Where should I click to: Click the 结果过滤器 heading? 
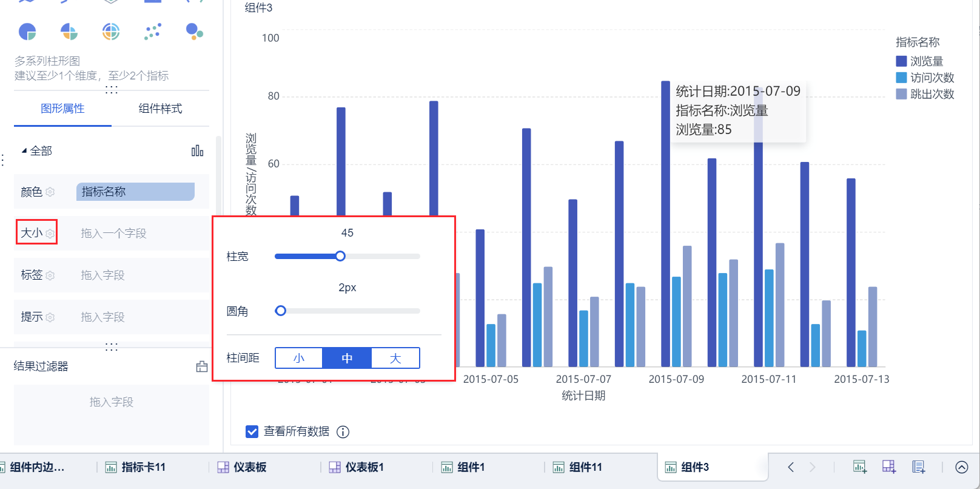pyautogui.click(x=41, y=366)
